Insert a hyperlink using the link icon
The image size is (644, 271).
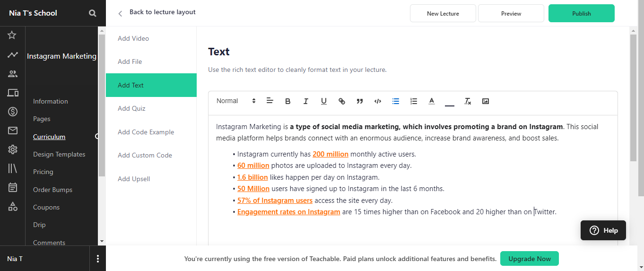342,101
